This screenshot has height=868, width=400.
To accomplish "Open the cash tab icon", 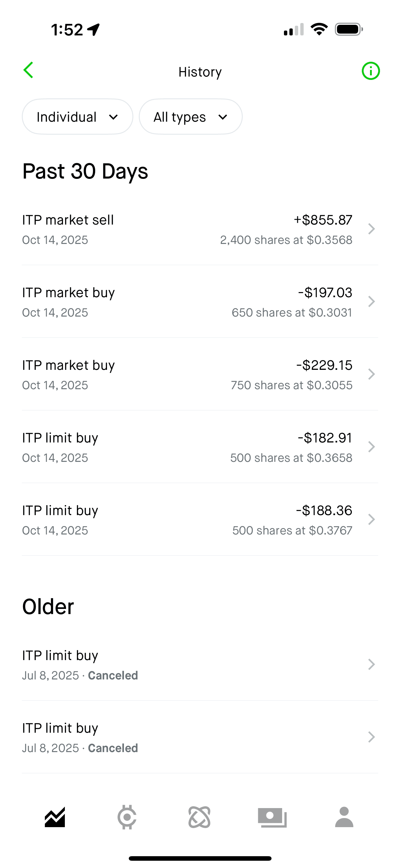I will (x=272, y=817).
